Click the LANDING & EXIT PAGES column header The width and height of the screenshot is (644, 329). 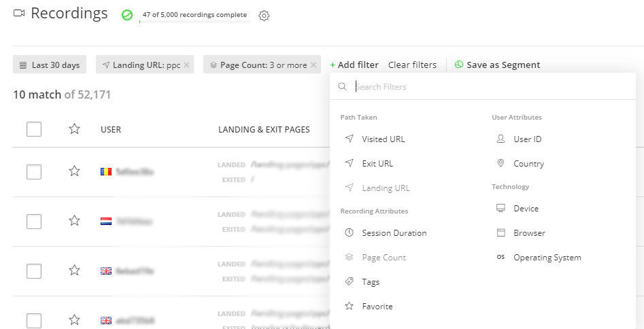click(x=264, y=130)
